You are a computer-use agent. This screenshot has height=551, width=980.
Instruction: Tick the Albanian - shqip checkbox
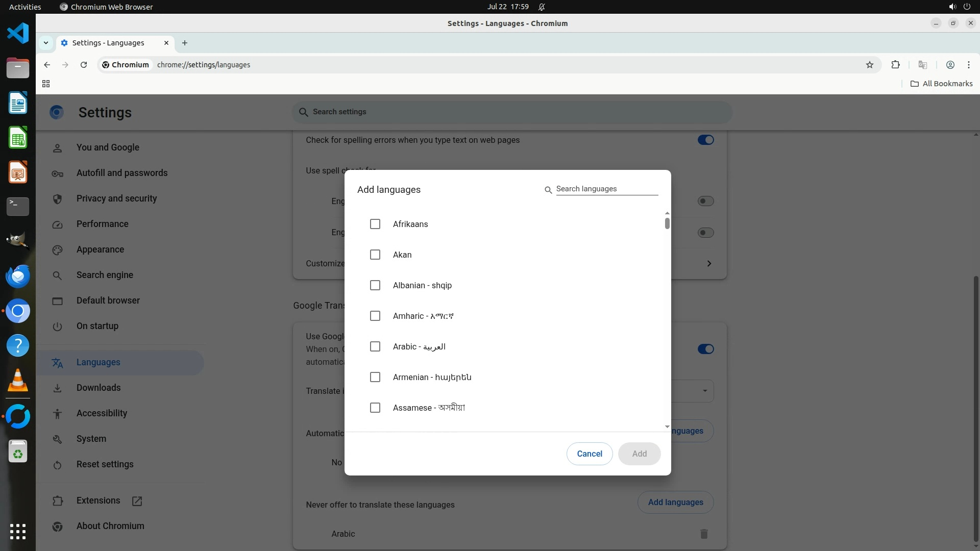pyautogui.click(x=375, y=285)
